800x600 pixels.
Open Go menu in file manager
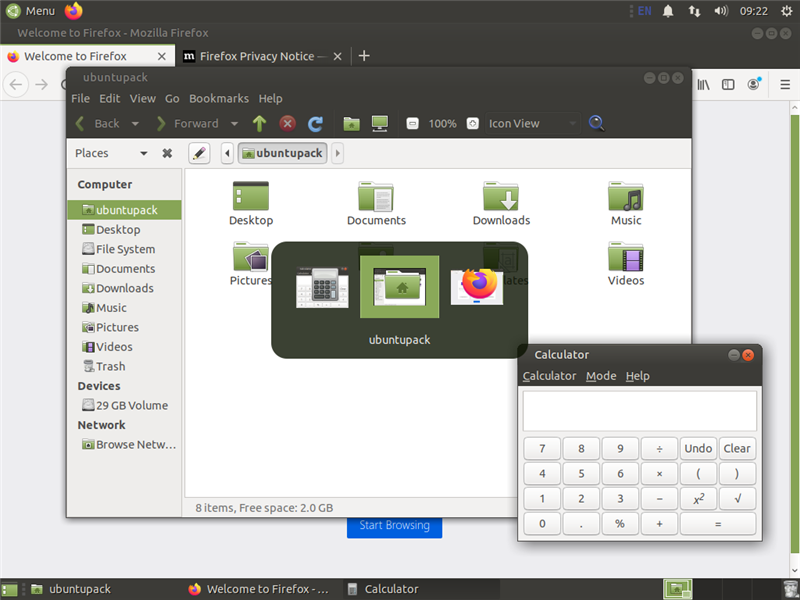click(172, 98)
